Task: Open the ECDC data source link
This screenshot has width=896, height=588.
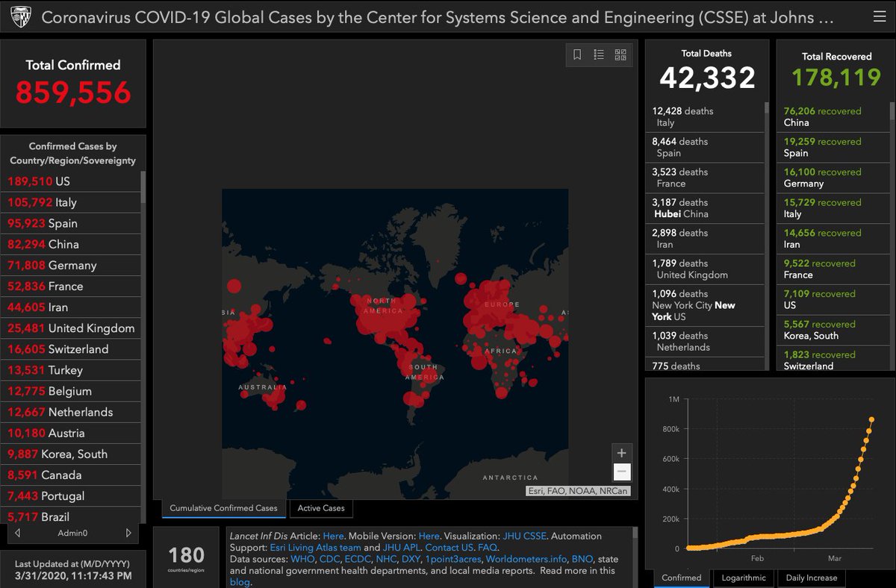Action: (358, 559)
